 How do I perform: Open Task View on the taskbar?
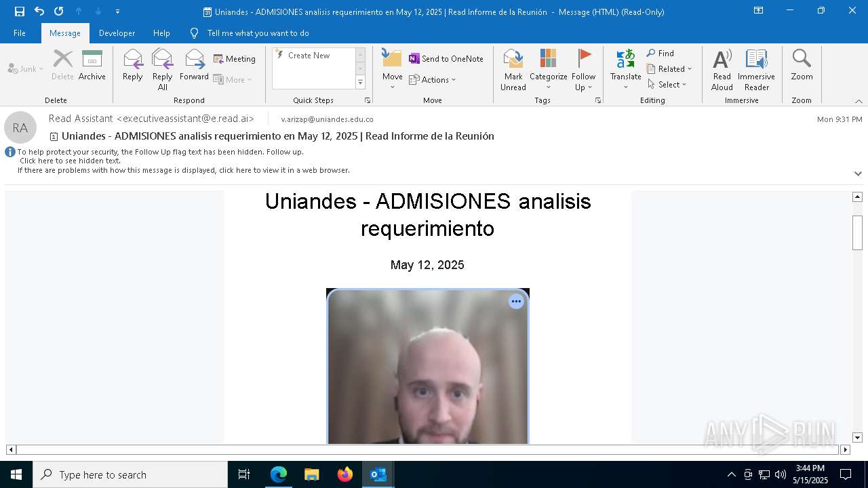[244, 474]
